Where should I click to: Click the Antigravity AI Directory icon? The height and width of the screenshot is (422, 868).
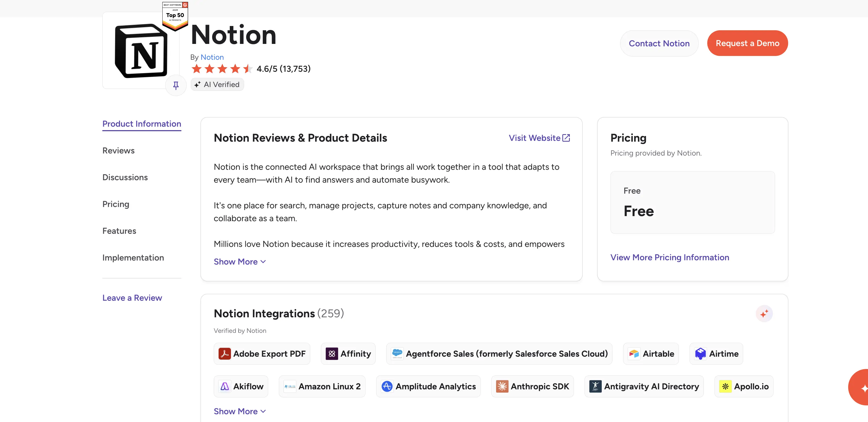[595, 386]
